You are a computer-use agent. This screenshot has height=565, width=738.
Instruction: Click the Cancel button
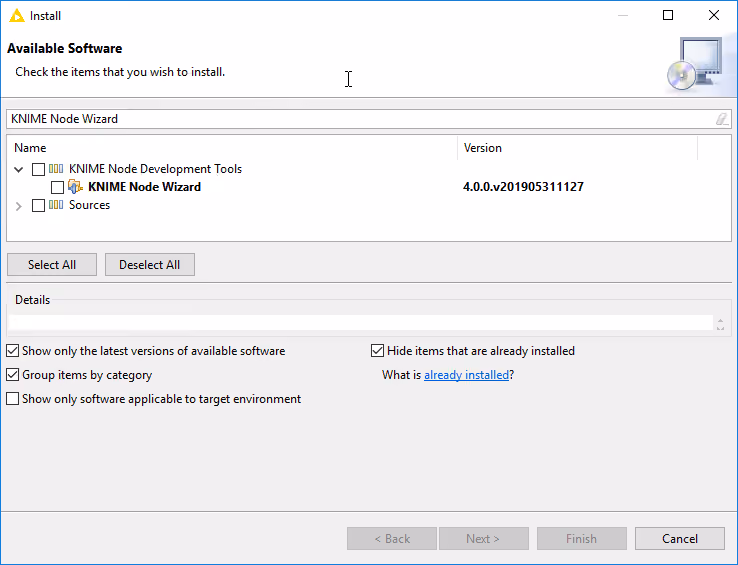pyautogui.click(x=680, y=539)
